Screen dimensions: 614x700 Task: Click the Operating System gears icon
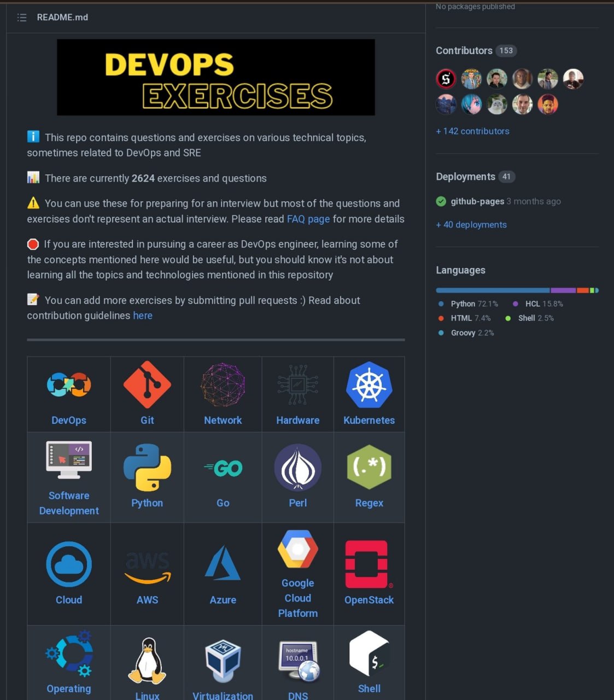tap(70, 654)
